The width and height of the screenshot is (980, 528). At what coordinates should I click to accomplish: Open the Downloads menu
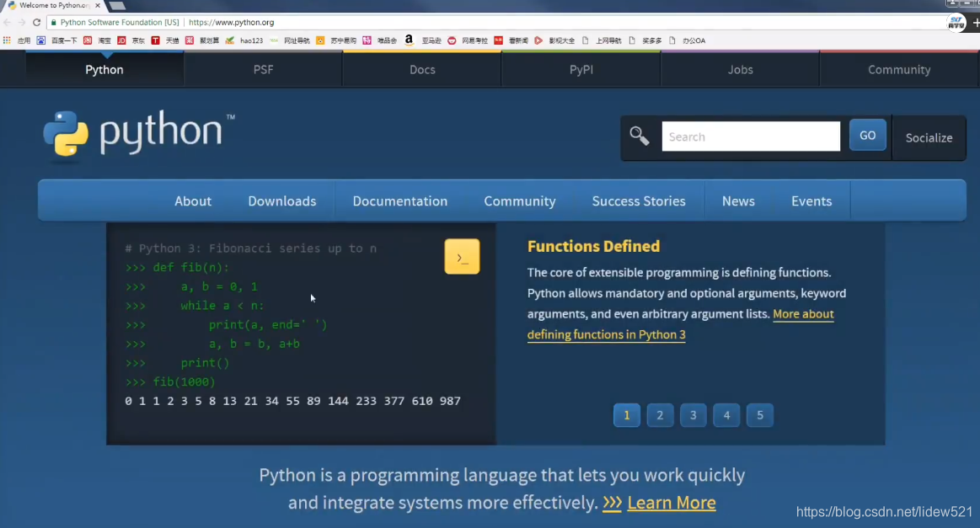tap(281, 200)
